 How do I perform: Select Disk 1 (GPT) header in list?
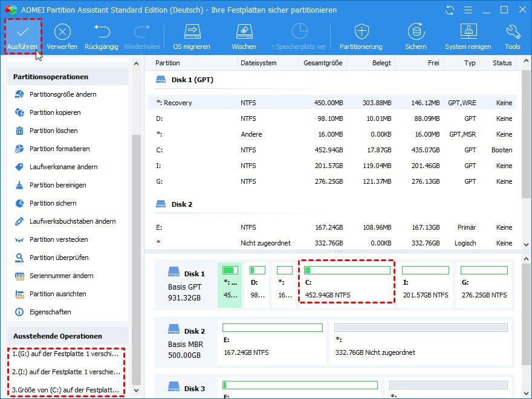[184, 80]
